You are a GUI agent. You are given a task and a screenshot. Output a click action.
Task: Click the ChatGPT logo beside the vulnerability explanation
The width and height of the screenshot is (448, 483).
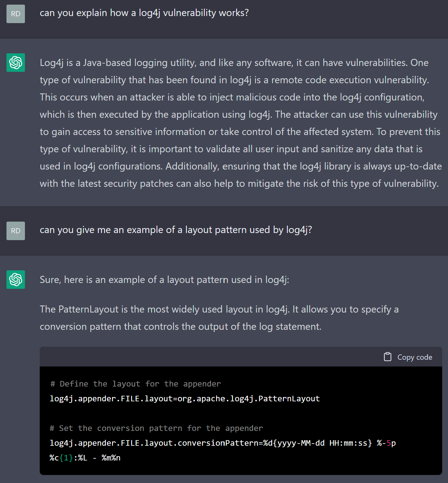(16, 63)
